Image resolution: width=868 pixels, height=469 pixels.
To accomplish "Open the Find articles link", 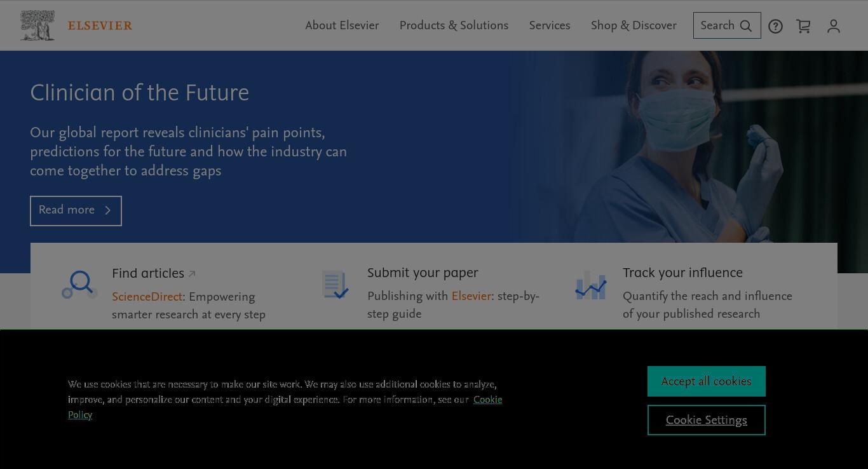I will (148, 273).
